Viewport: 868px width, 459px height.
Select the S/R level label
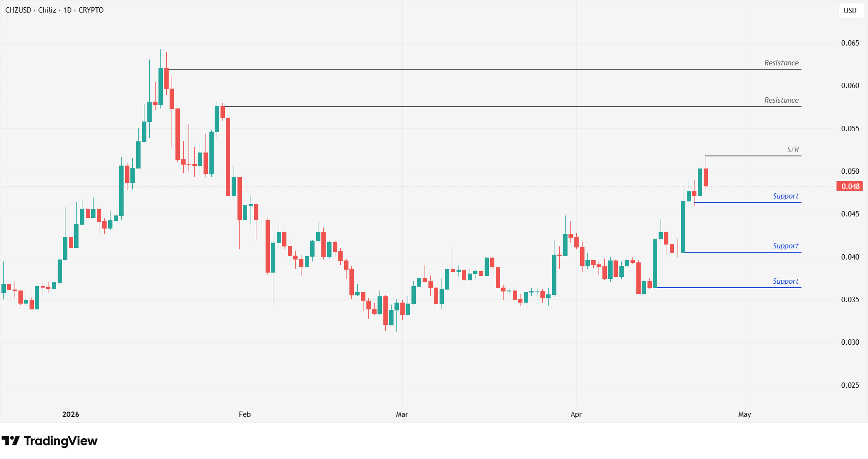click(793, 150)
